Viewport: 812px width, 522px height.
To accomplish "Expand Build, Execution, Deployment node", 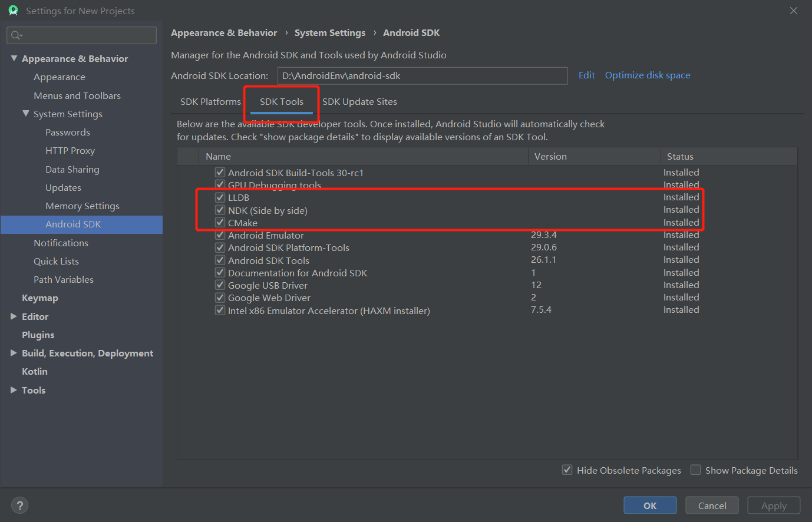I will click(x=14, y=353).
